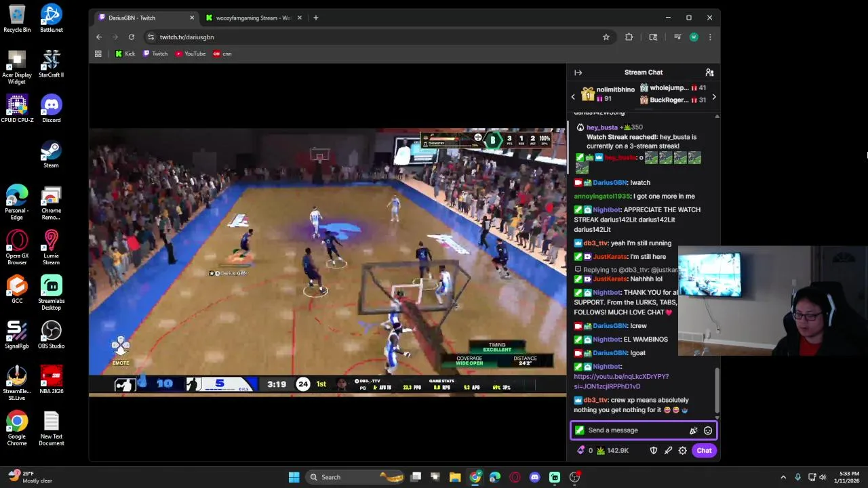Select the Streamlabs Desktop icon

coord(52,292)
